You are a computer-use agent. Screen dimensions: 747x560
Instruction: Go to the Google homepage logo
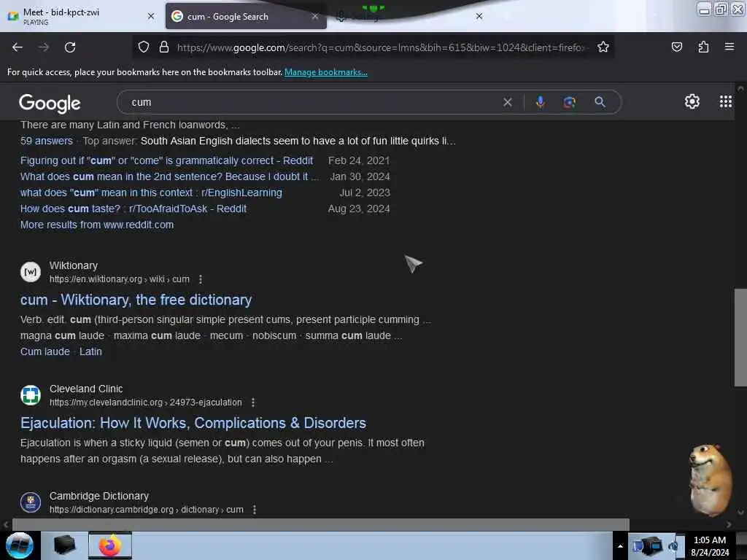coord(50,103)
